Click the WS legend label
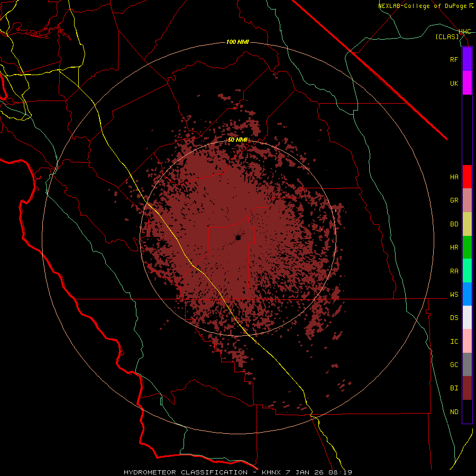 [454, 295]
